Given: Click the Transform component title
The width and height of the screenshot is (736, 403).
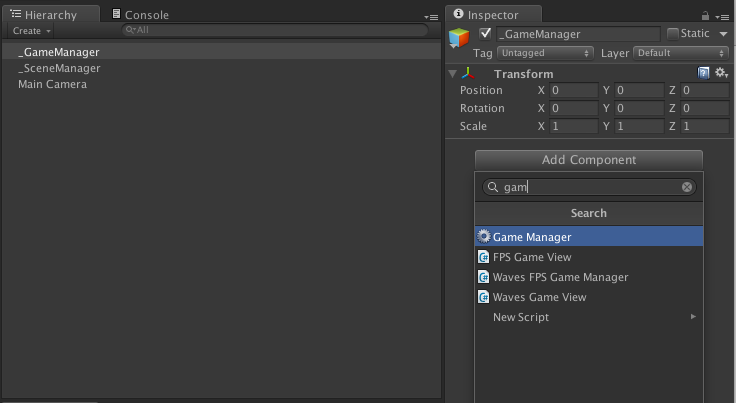Looking at the screenshot, I should point(523,74).
